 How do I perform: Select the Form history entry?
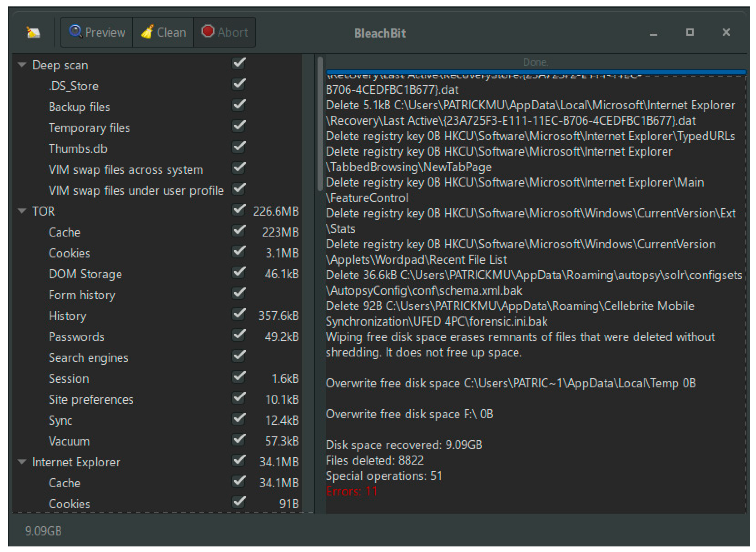82,295
